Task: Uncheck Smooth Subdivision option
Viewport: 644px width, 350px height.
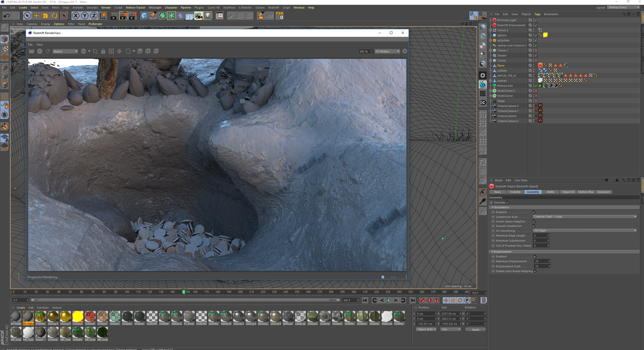Action: coord(534,226)
